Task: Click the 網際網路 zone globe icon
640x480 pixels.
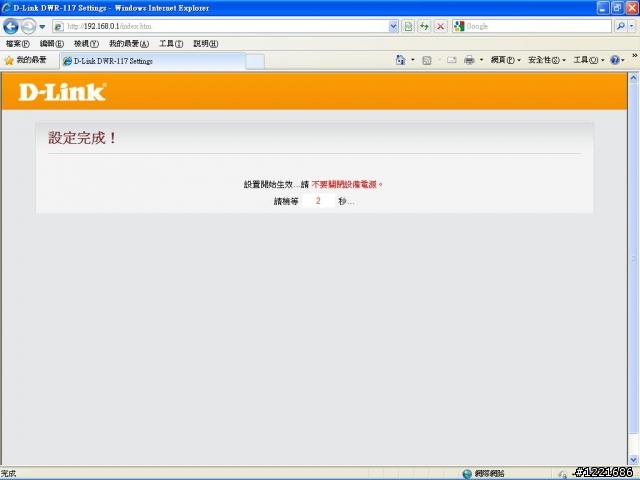Action: point(467,474)
